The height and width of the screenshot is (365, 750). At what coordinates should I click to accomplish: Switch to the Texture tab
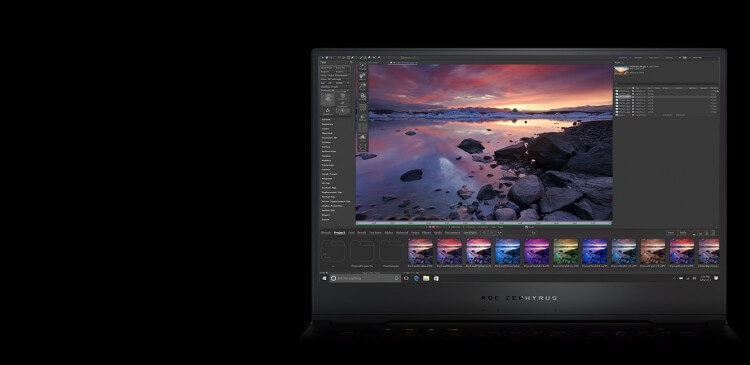click(x=375, y=233)
